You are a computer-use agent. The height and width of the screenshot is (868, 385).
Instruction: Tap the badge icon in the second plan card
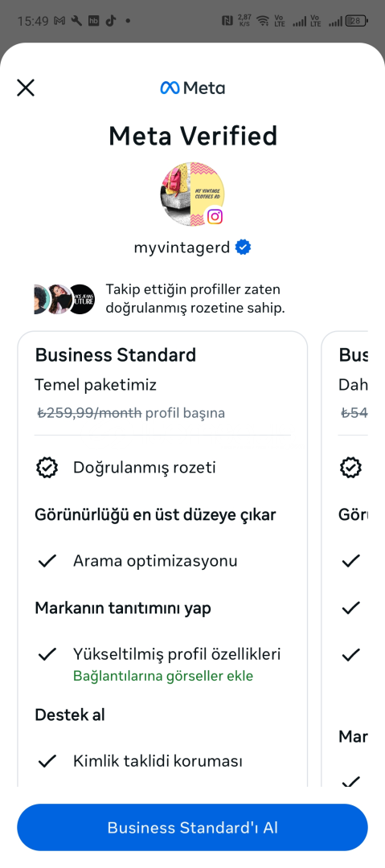(x=350, y=467)
